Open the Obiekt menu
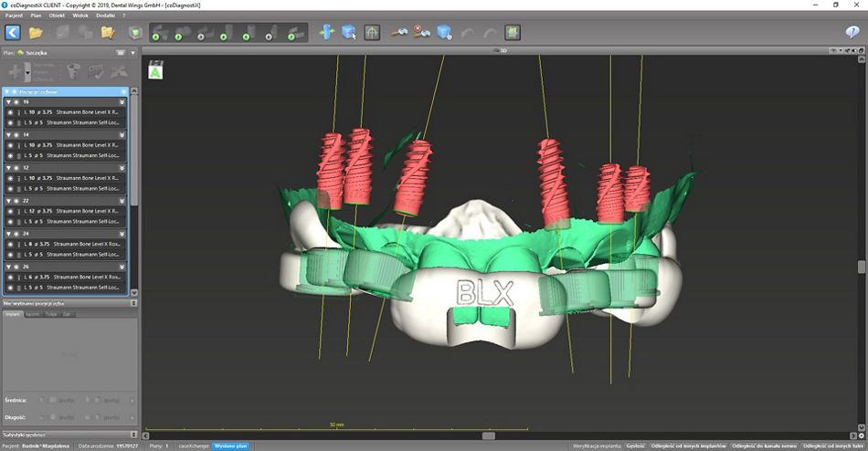Screen dimensions: 868x451 (57, 16)
